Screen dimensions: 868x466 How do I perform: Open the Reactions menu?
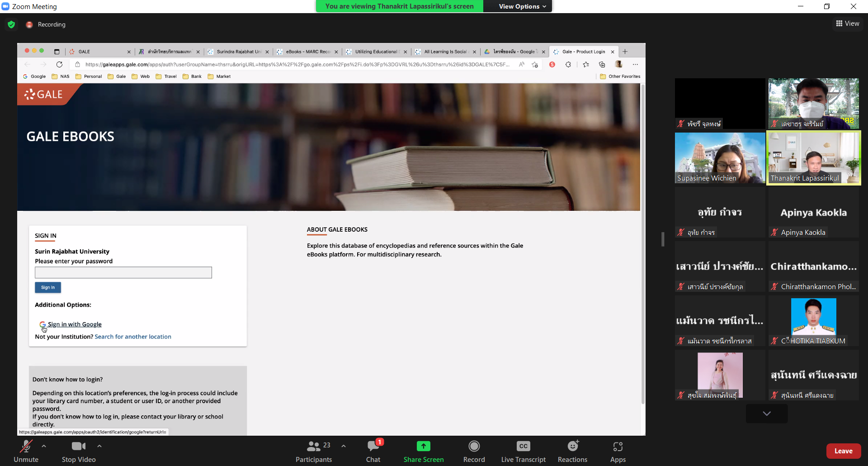tap(572, 451)
